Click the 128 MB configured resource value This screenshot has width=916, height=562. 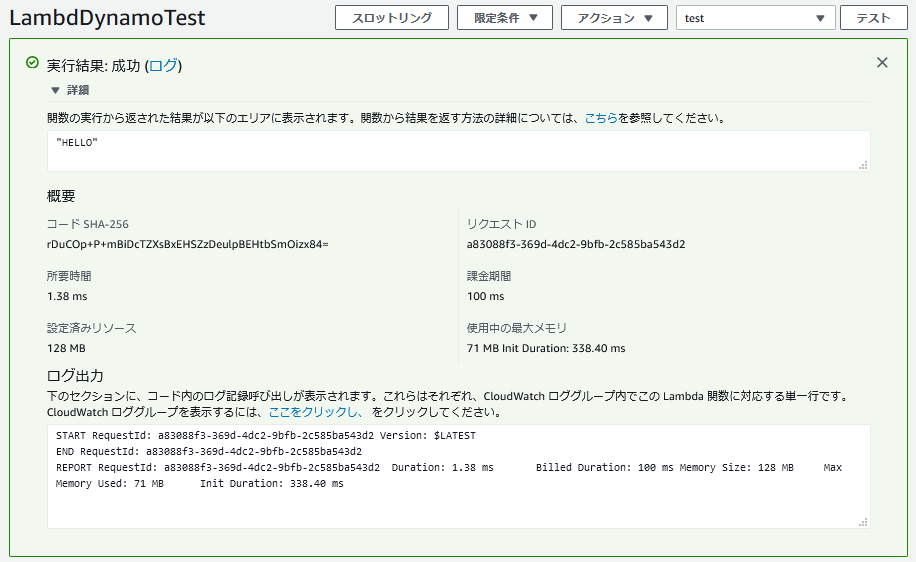[x=66, y=348]
